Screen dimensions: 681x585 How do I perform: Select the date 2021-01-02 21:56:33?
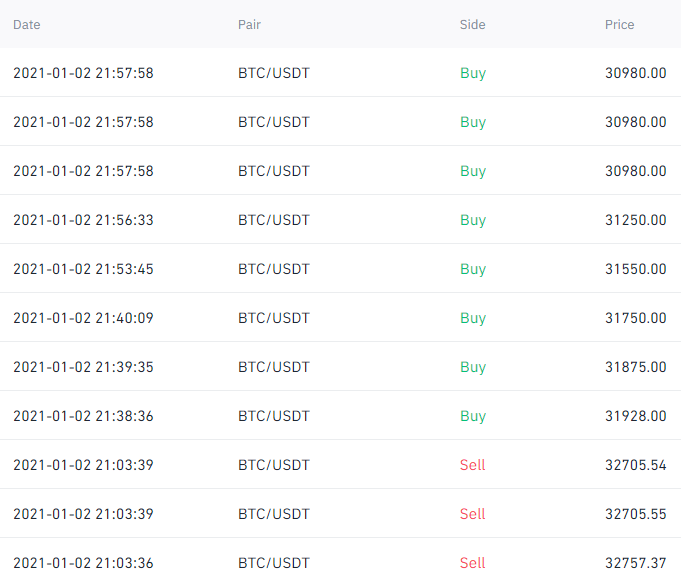[x=83, y=220]
